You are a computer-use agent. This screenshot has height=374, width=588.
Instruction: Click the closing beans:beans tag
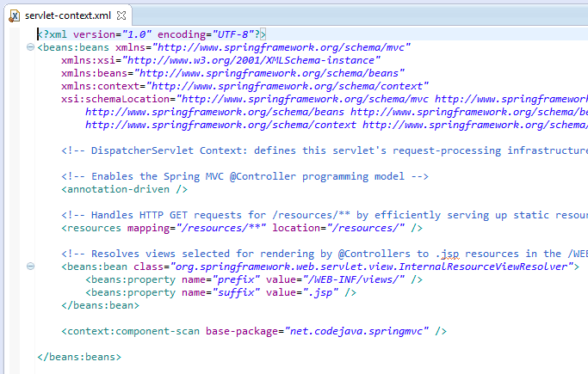pos(79,357)
